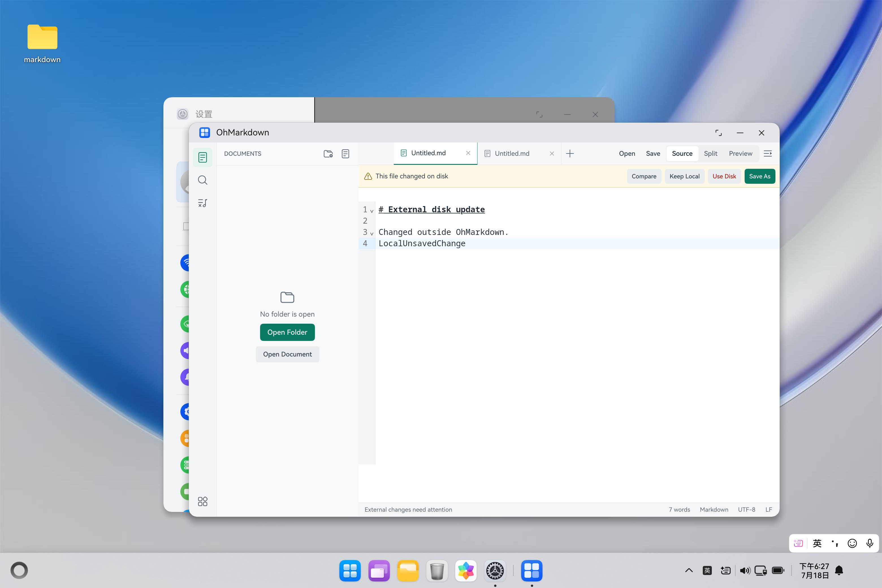Select Split view mode
This screenshot has height=588, width=882.
710,154
